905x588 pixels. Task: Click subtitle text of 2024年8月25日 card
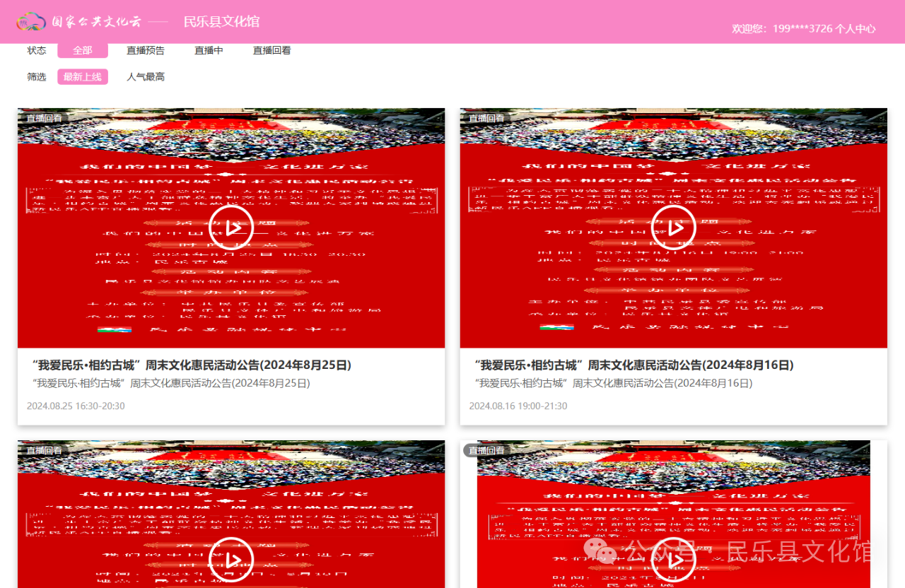(x=171, y=383)
